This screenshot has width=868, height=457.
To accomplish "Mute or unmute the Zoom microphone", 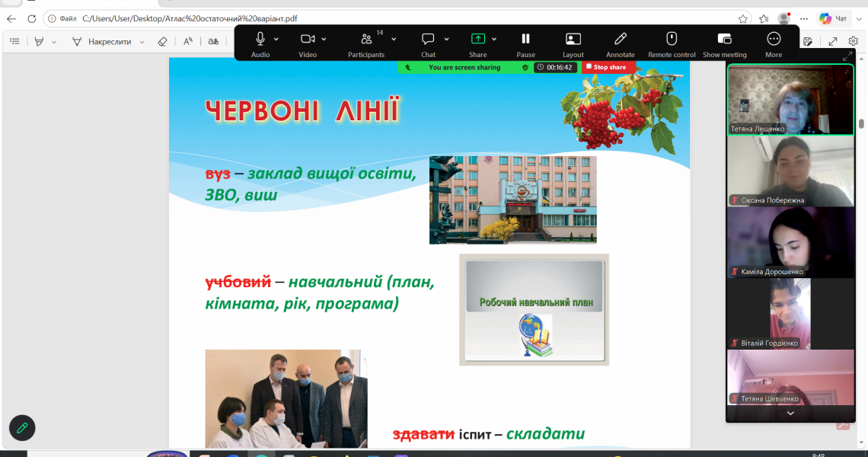I will click(x=260, y=44).
